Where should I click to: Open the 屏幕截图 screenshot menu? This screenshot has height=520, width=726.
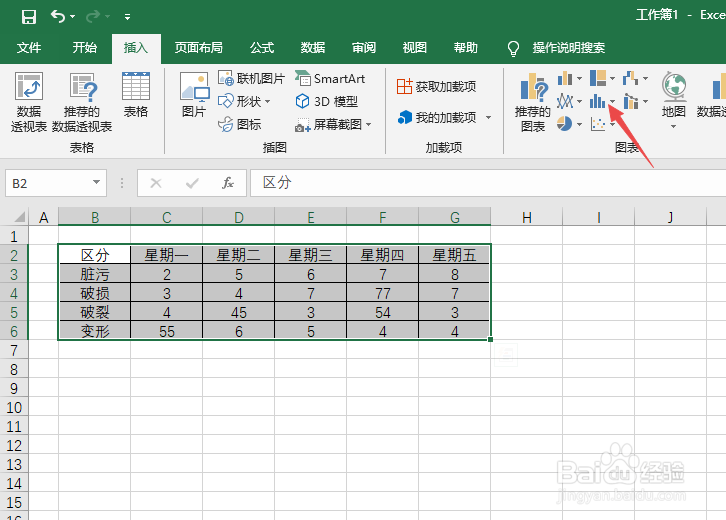pos(333,124)
